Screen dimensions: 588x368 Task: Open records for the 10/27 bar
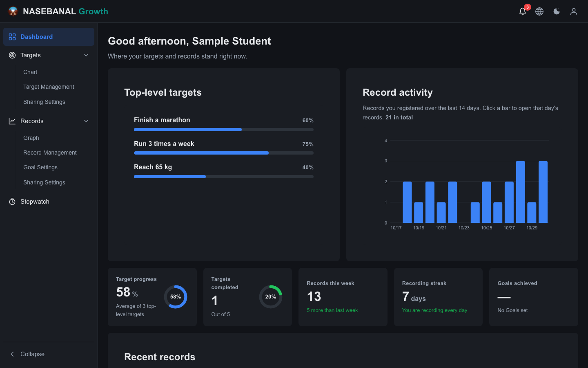509,202
